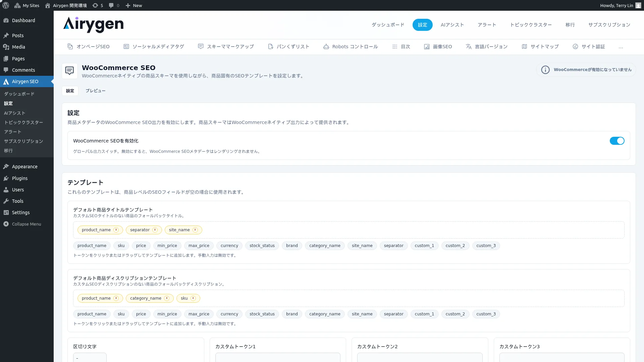Open the 画像SEO section

pos(438,47)
